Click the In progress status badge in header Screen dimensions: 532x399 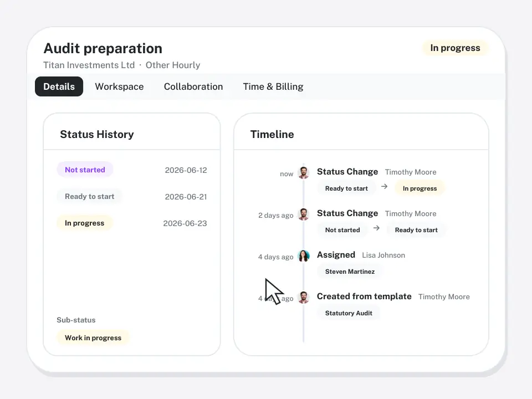(x=455, y=48)
